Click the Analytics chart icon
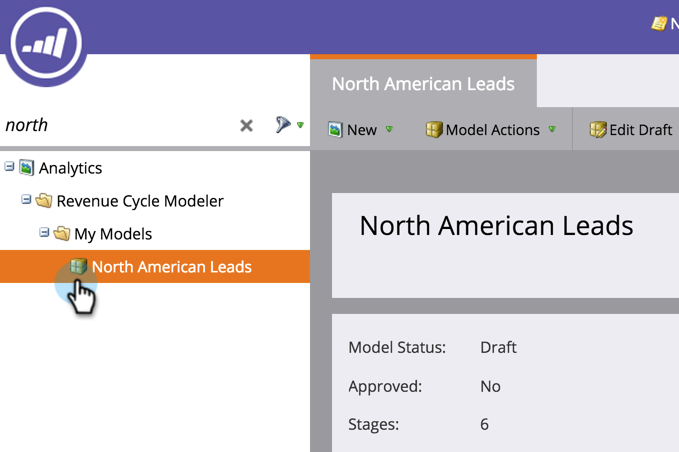The image size is (679, 452). [x=26, y=168]
